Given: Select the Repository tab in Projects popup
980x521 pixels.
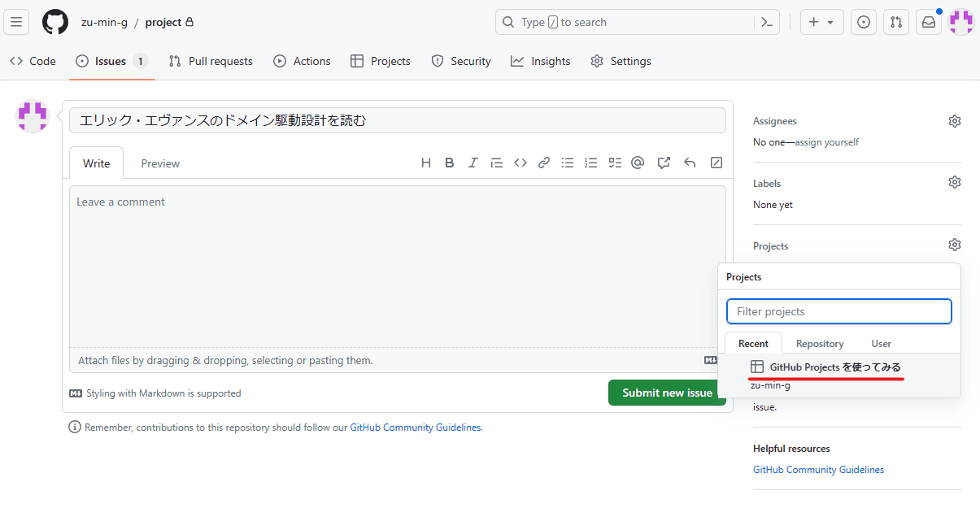Looking at the screenshot, I should 820,344.
